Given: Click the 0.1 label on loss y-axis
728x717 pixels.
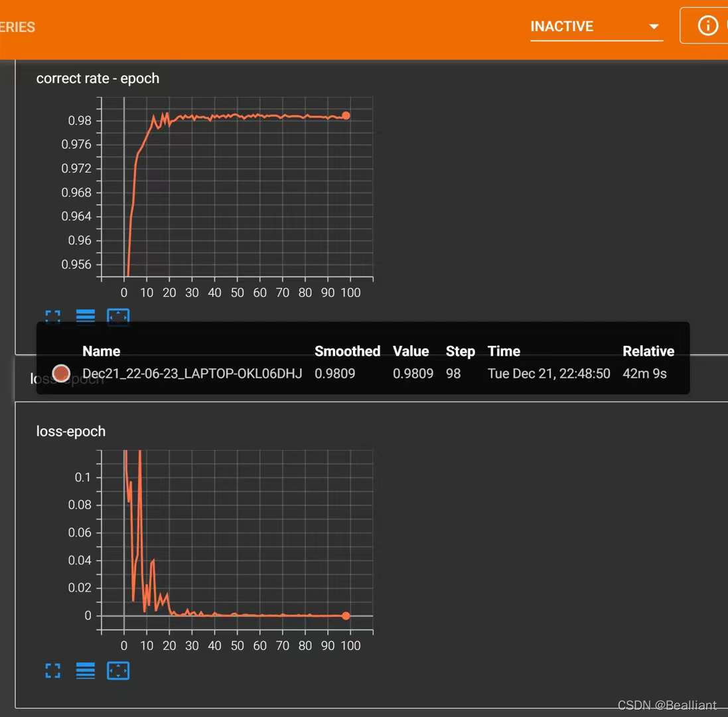Looking at the screenshot, I should pyautogui.click(x=83, y=477).
